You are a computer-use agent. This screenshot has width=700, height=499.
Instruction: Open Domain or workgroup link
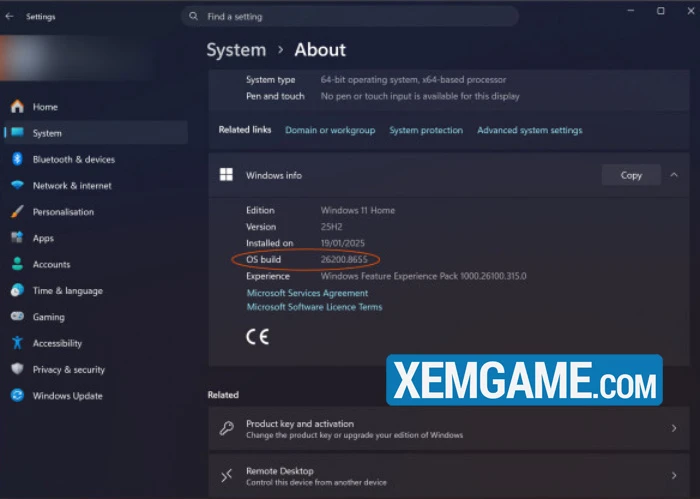[330, 130]
